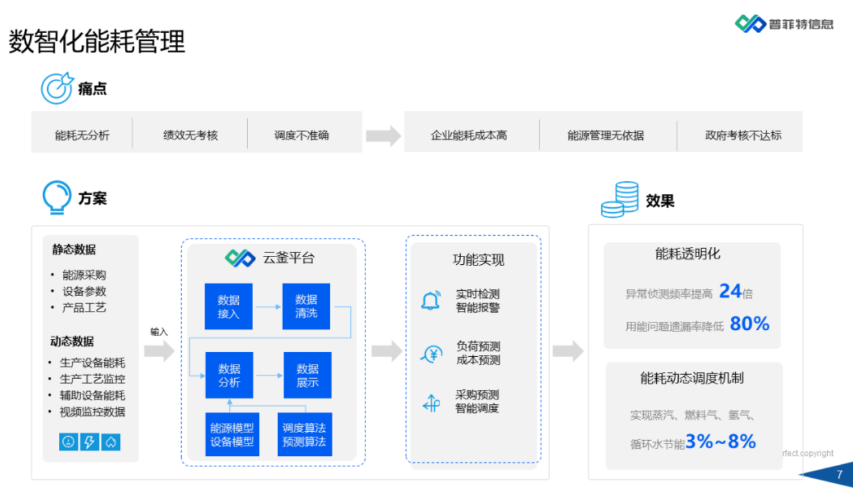Click the coin stack icon next to 效果
867x504 pixels.
(x=619, y=199)
